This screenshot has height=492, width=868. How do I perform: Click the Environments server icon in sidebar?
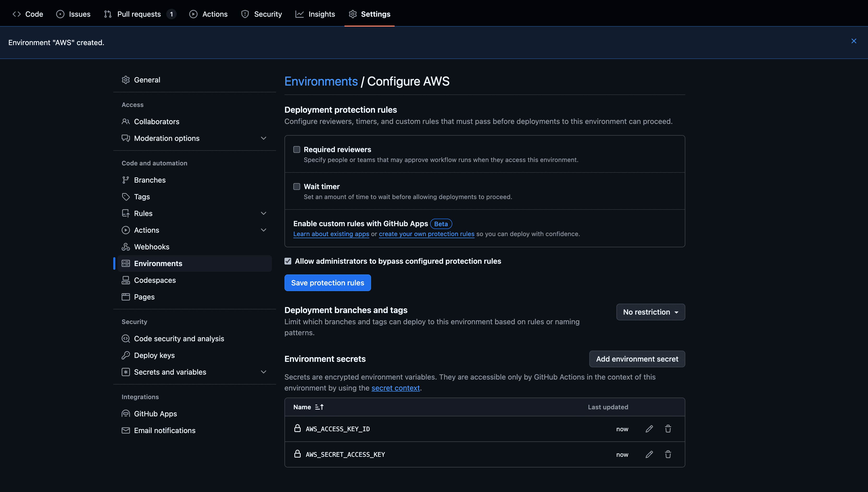pos(126,263)
